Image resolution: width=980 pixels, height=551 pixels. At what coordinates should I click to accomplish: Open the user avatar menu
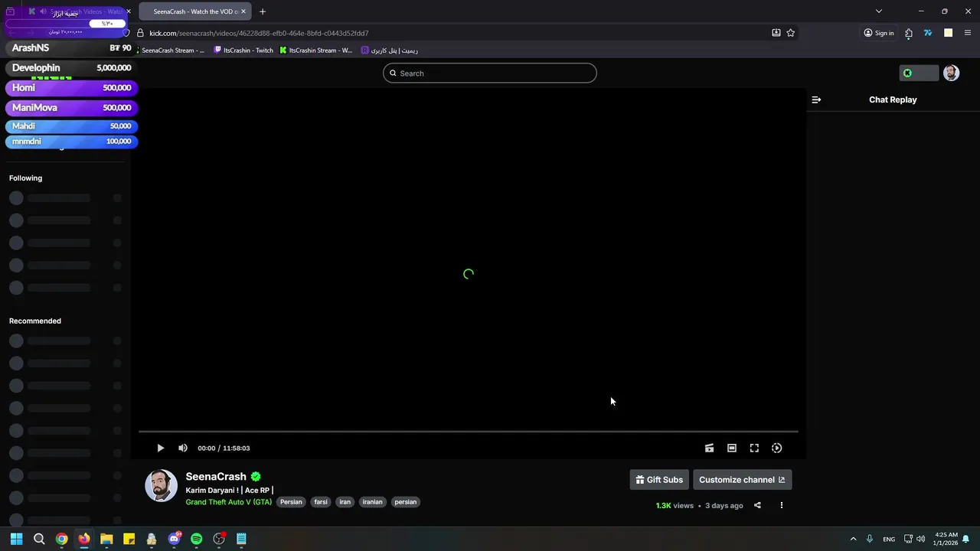[951, 73]
